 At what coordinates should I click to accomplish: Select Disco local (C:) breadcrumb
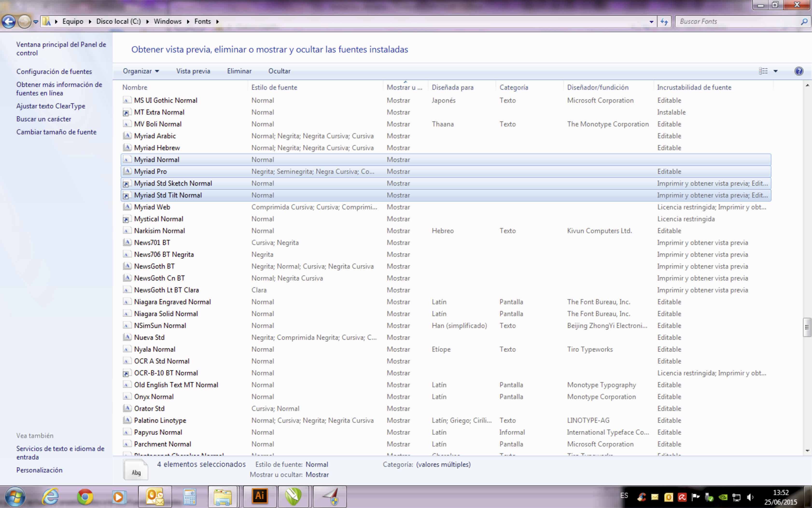pyautogui.click(x=119, y=21)
